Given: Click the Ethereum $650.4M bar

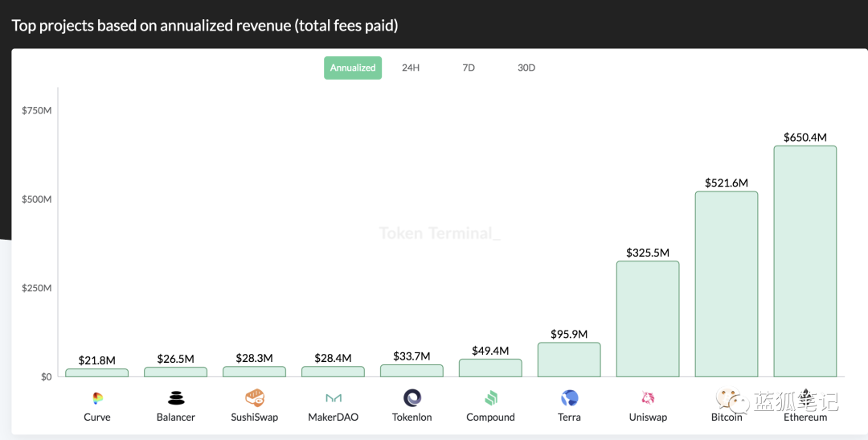Looking at the screenshot, I should point(805,261).
